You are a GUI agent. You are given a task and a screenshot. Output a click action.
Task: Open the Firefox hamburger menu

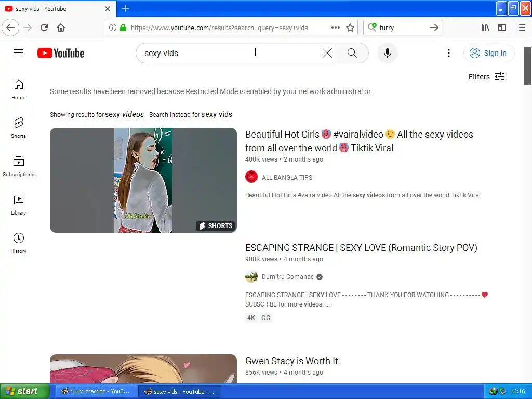pyautogui.click(x=522, y=28)
